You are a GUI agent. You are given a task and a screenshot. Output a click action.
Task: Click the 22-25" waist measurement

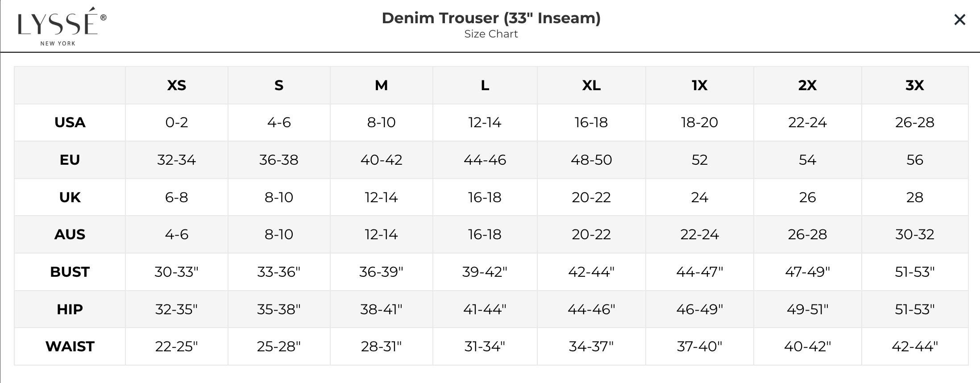point(177,346)
